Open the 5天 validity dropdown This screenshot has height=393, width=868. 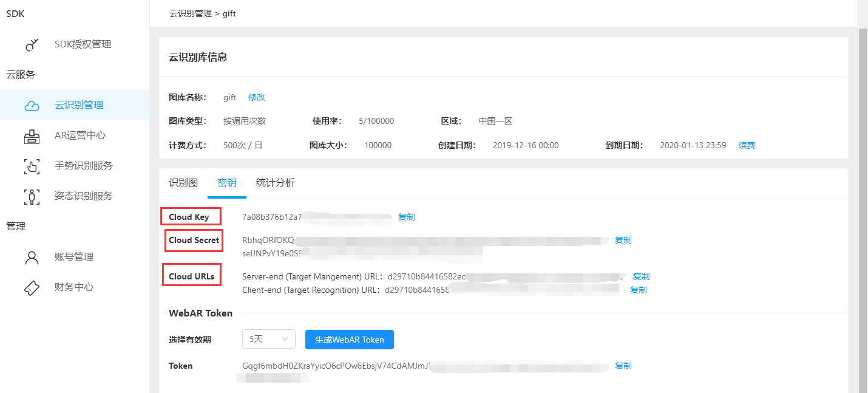[x=269, y=340]
